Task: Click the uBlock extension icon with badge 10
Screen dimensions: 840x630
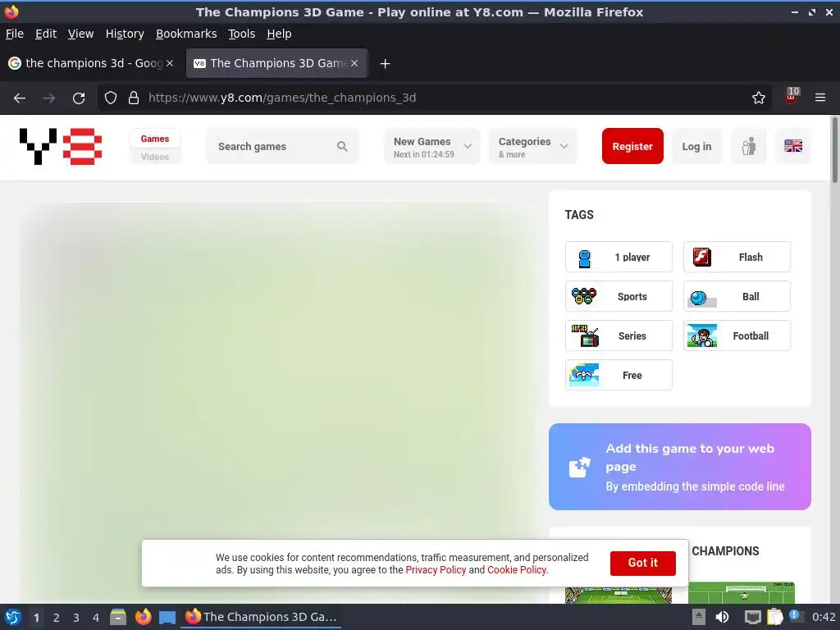Action: [x=792, y=97]
